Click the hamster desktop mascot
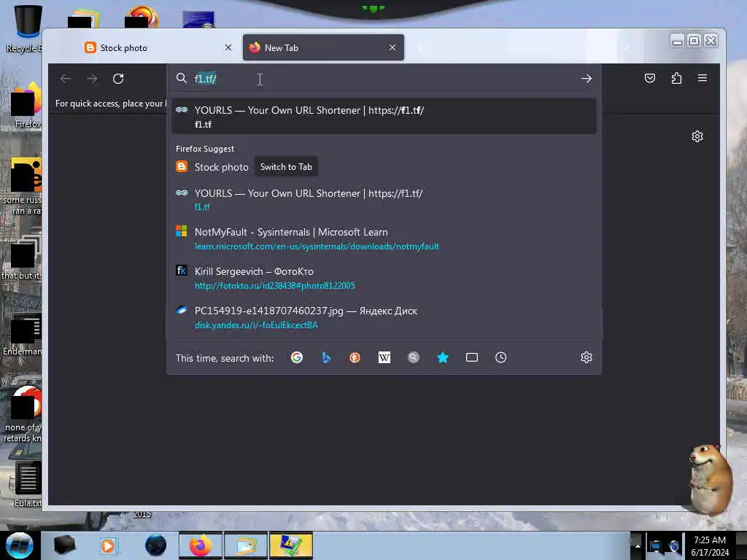This screenshot has height=560, width=747. tap(711, 480)
